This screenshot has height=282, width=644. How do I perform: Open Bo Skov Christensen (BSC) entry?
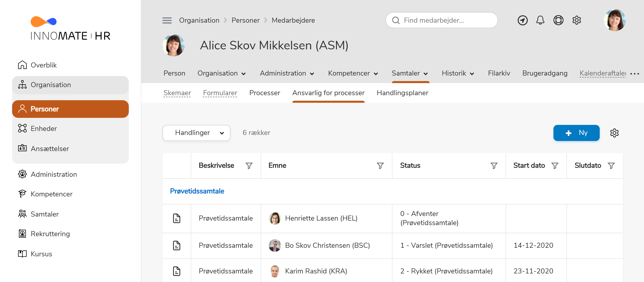point(328,245)
